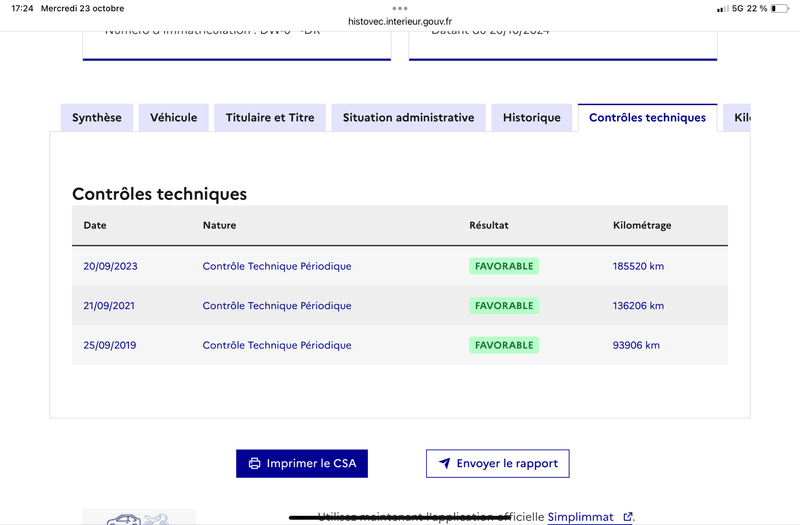Tap the battery icon in status bar
Viewport: 800px width, 525px height.
780,8
